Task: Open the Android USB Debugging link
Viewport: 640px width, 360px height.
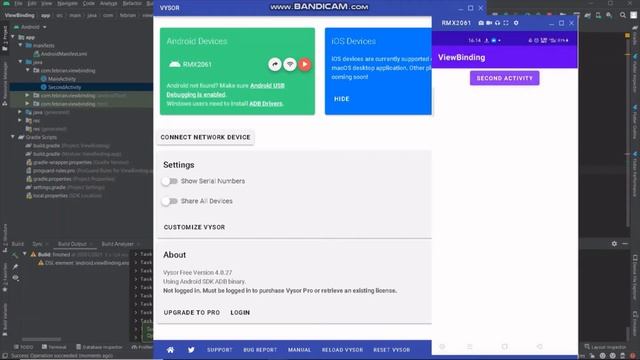Action: (x=226, y=90)
